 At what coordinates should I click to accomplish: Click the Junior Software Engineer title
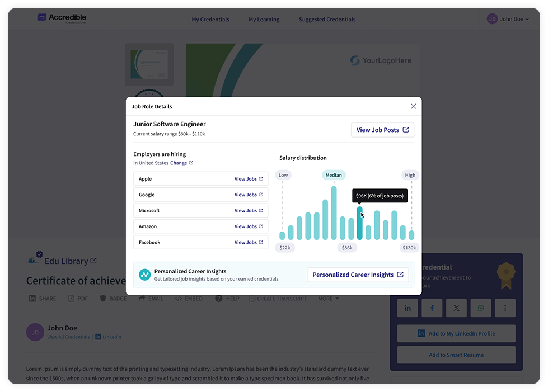tap(170, 124)
